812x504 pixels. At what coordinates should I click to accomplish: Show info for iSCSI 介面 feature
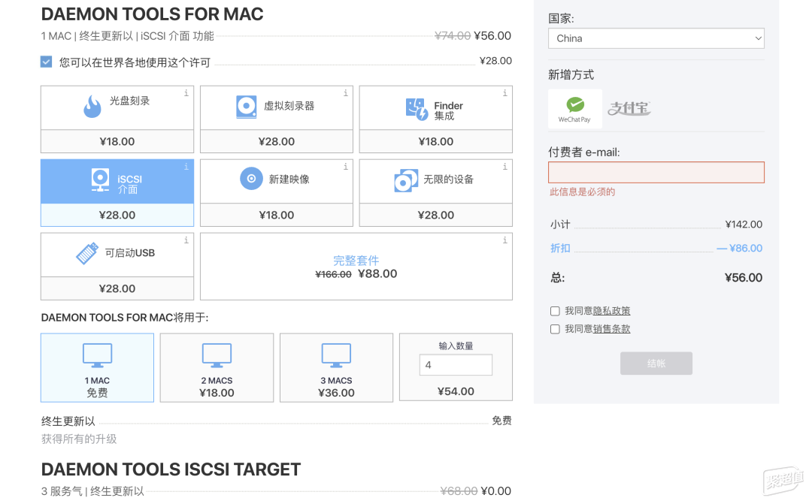(186, 167)
